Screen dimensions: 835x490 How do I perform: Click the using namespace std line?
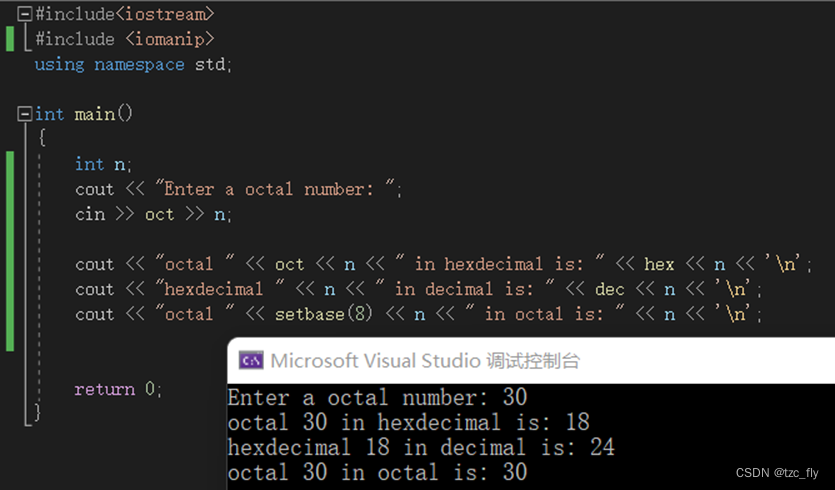click(133, 64)
